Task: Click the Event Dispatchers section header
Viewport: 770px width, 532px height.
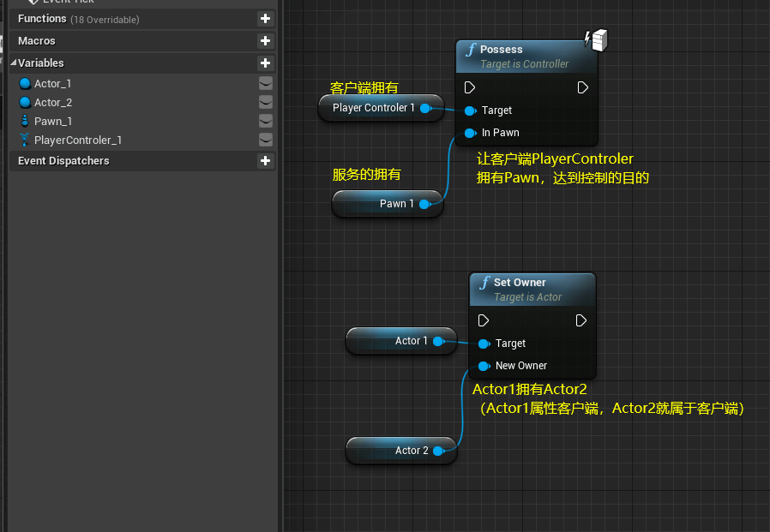Action: [141, 160]
